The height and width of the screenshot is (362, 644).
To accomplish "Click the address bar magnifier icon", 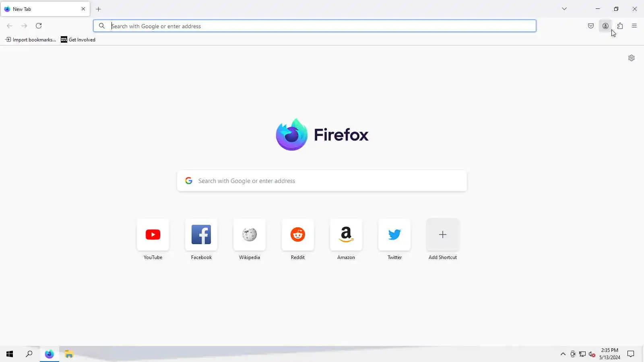I will pyautogui.click(x=102, y=26).
